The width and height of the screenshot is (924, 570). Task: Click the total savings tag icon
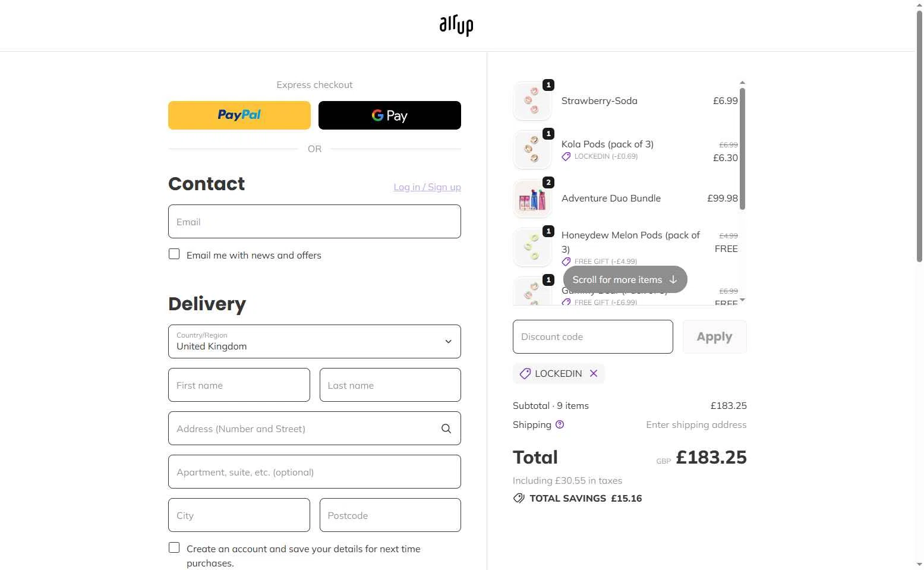tap(519, 498)
